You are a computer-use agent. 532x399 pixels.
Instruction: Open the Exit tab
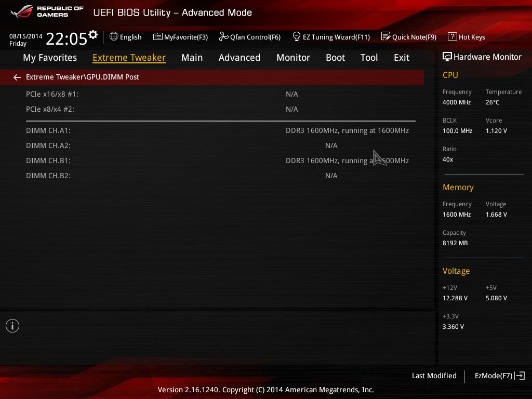click(402, 58)
